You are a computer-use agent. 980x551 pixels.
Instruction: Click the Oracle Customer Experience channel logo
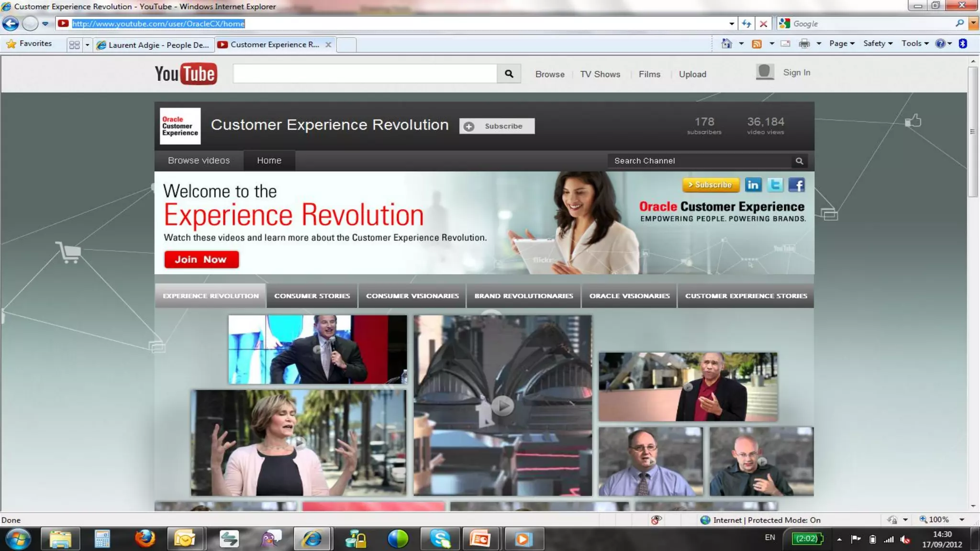[180, 126]
